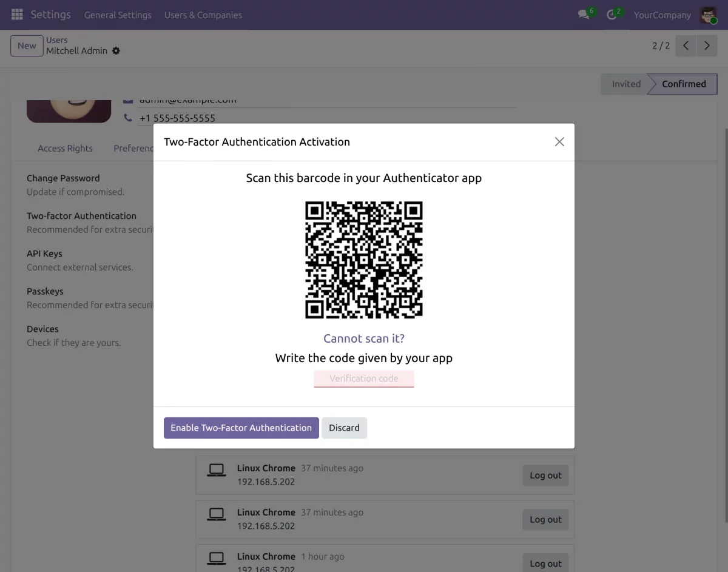
Task: Select the Confirmed status stage
Action: point(684,84)
